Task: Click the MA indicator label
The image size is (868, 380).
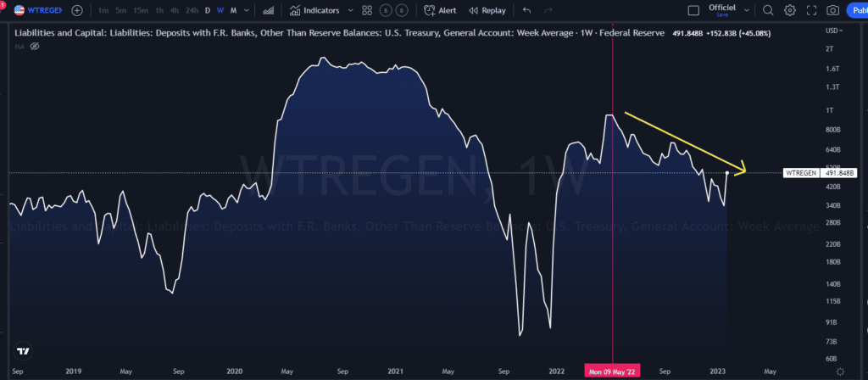Action: (x=19, y=46)
